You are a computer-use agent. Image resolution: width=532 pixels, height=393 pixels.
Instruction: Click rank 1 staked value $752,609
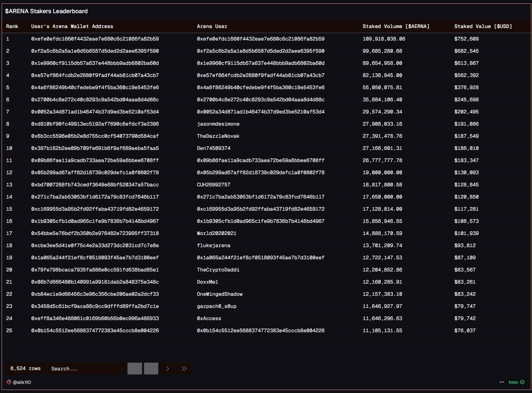click(x=466, y=39)
